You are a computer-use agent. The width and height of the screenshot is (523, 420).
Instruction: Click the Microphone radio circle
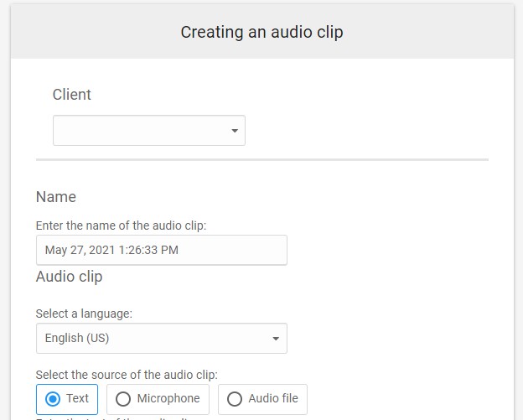tap(123, 399)
